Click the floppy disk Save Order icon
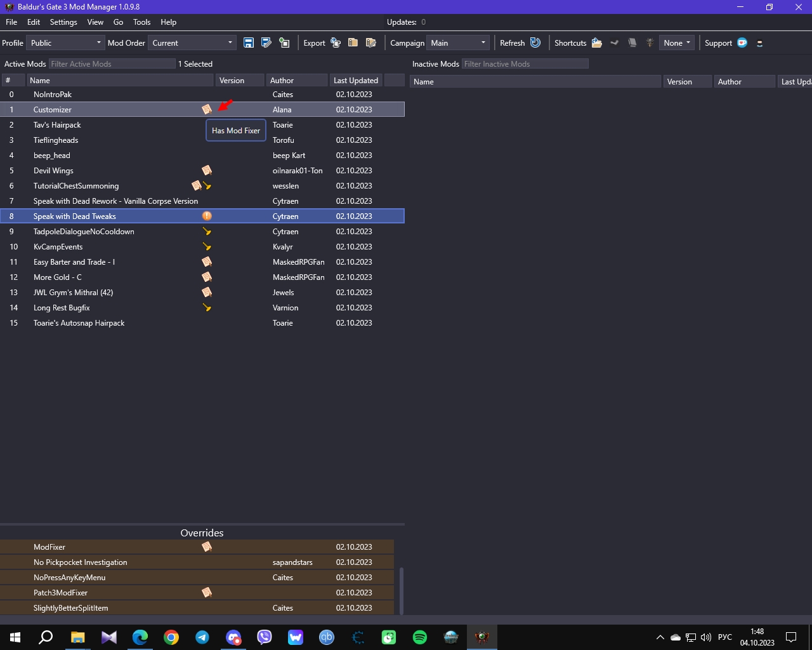Viewport: 812px width, 650px height. pyautogui.click(x=249, y=43)
